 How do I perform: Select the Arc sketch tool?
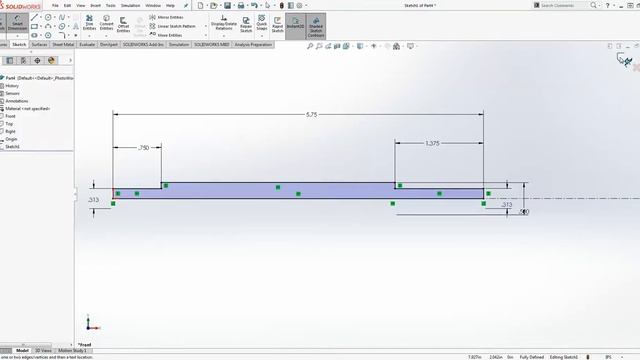[x=48, y=26]
